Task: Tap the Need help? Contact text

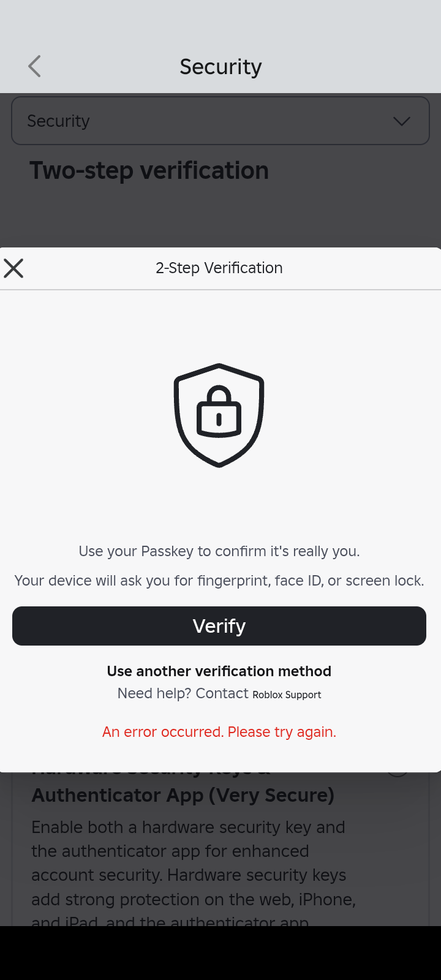Action: [183, 693]
